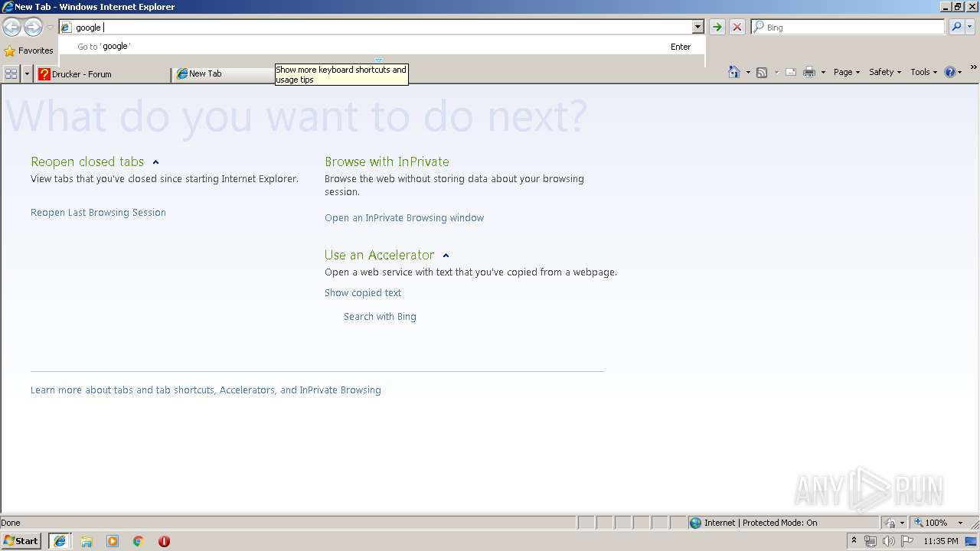Click the Bing search box

(848, 28)
